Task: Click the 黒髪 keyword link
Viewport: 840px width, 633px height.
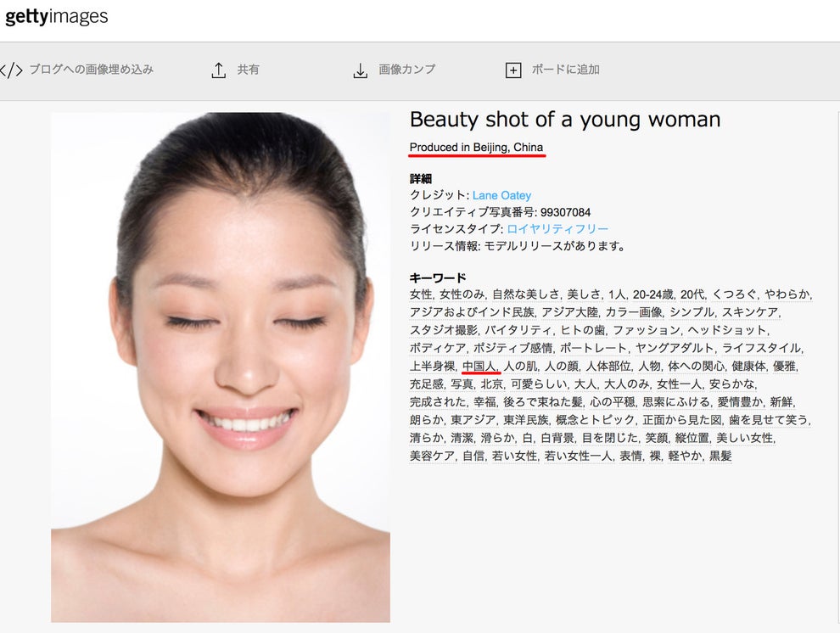Action: tap(720, 456)
